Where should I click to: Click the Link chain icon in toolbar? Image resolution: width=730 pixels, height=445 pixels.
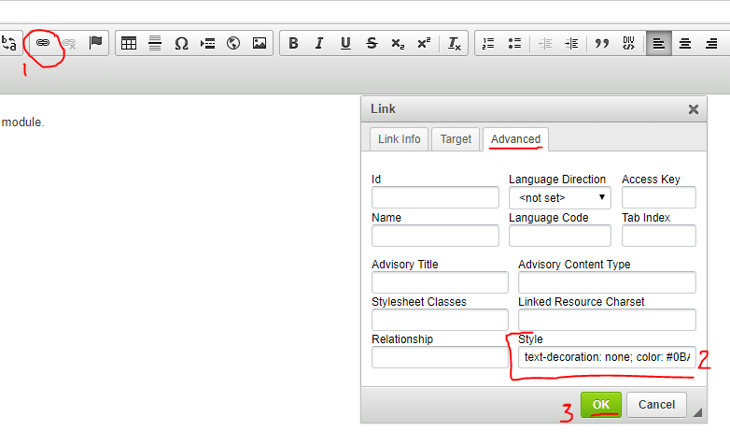[x=43, y=43]
